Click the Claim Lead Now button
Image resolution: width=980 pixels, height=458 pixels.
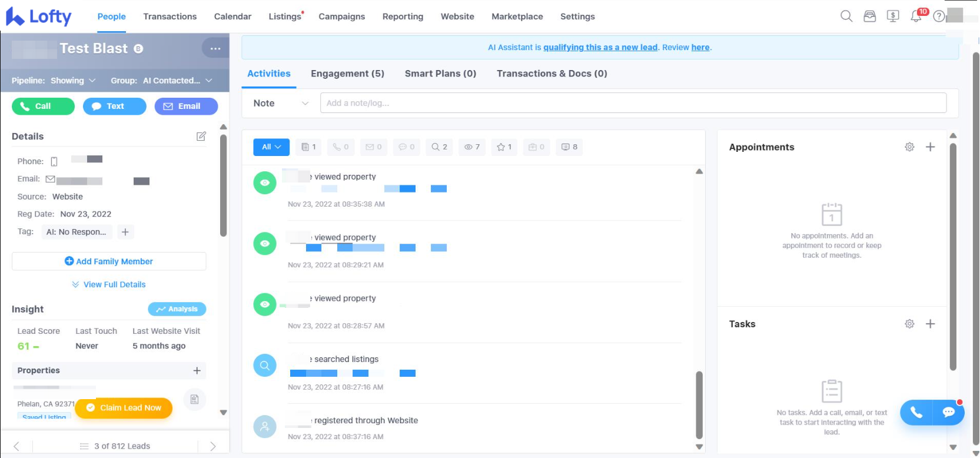point(124,407)
